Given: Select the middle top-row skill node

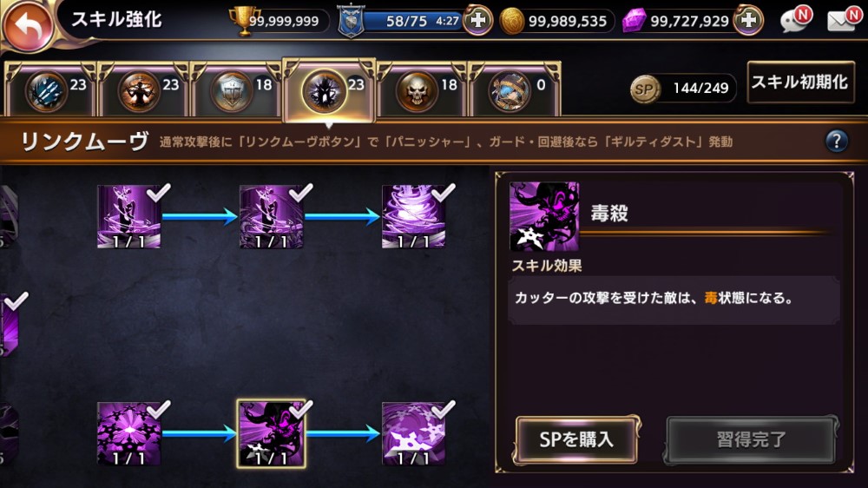Looking at the screenshot, I should pyautogui.click(x=271, y=216).
